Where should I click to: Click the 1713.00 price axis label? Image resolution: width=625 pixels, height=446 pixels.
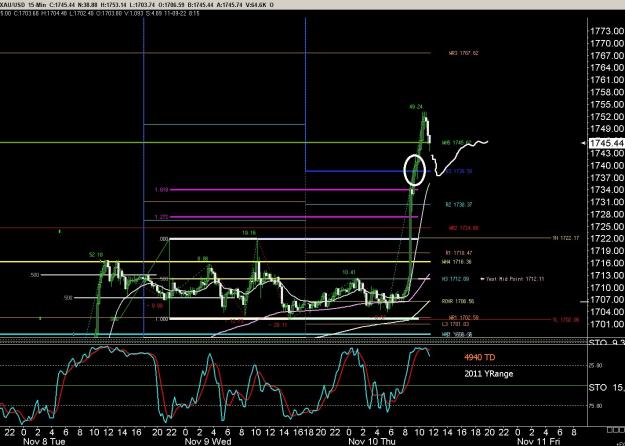607,275
